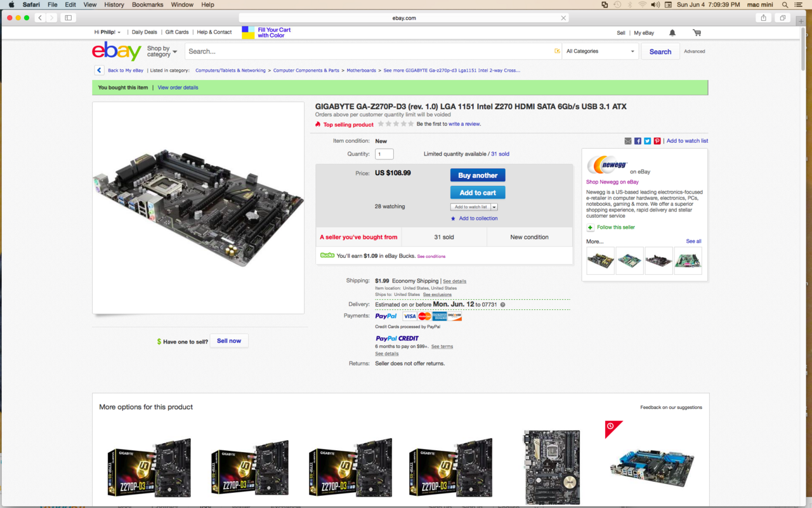Open the Safari share button
The width and height of the screenshot is (812, 508).
(x=764, y=18)
